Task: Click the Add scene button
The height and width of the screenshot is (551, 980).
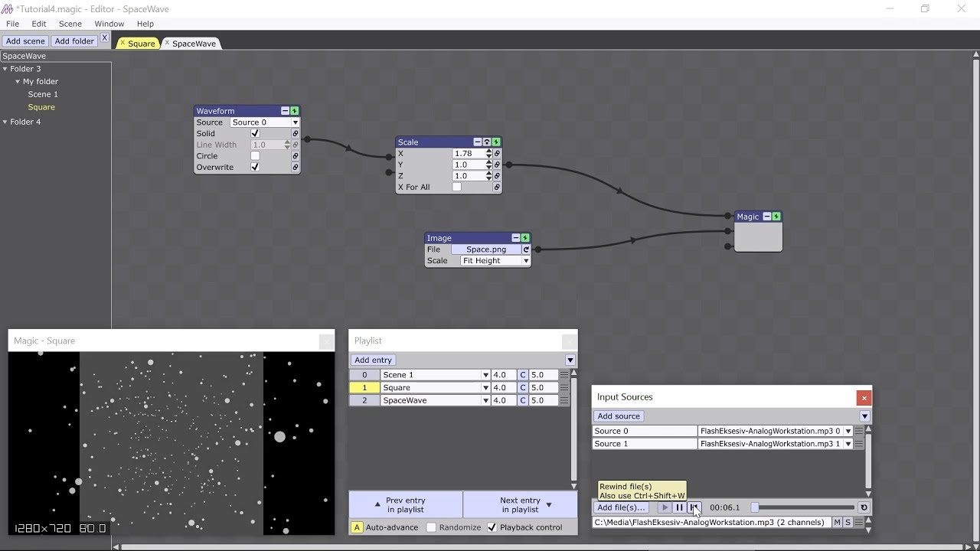Action: 25,41
